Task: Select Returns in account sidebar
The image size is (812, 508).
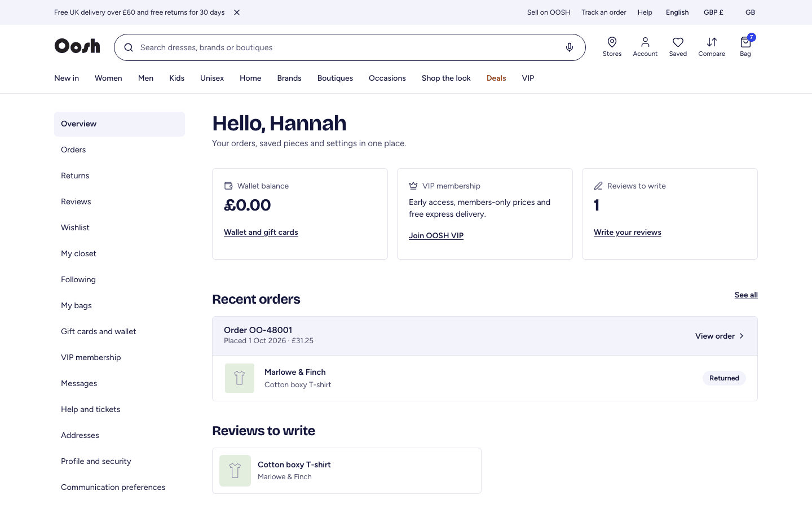Action: (120, 176)
